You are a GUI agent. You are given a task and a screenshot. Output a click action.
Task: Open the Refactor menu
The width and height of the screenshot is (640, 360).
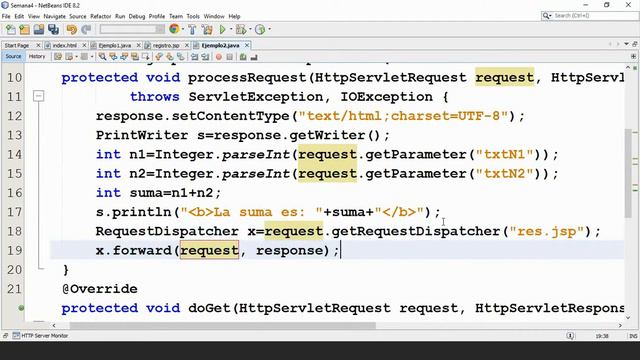[100, 16]
